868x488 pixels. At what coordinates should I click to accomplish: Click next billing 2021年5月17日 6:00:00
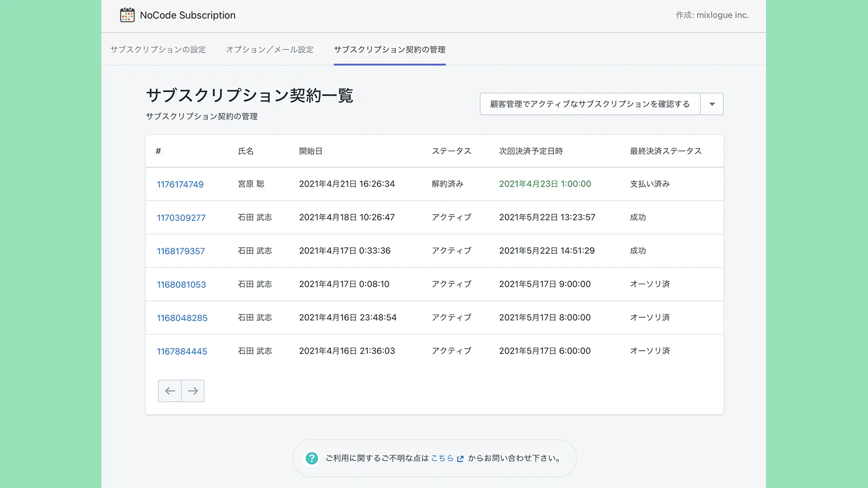[x=545, y=351]
